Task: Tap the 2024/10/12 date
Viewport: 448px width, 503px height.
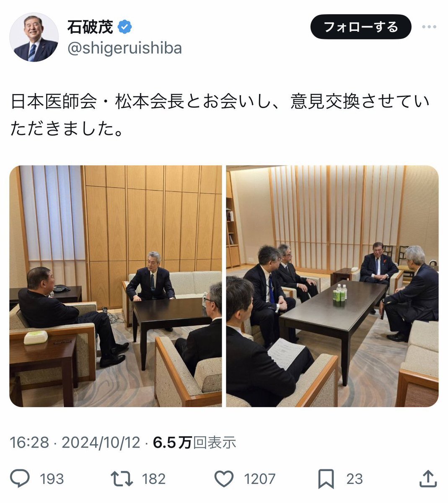Action: click(x=101, y=442)
